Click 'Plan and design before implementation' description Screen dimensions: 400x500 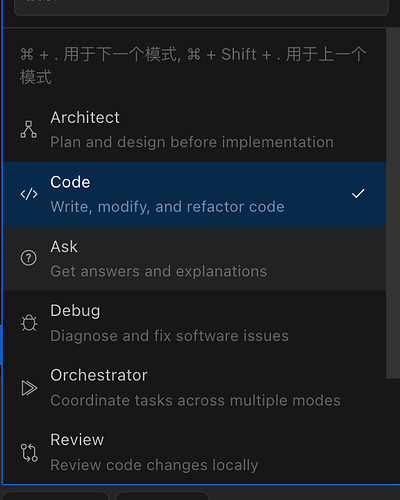192,142
